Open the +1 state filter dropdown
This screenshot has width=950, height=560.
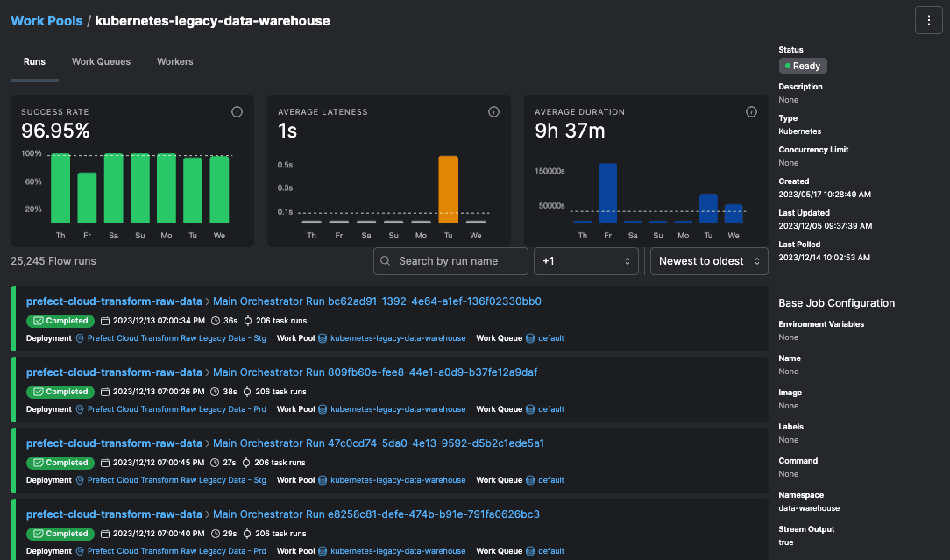coord(586,261)
